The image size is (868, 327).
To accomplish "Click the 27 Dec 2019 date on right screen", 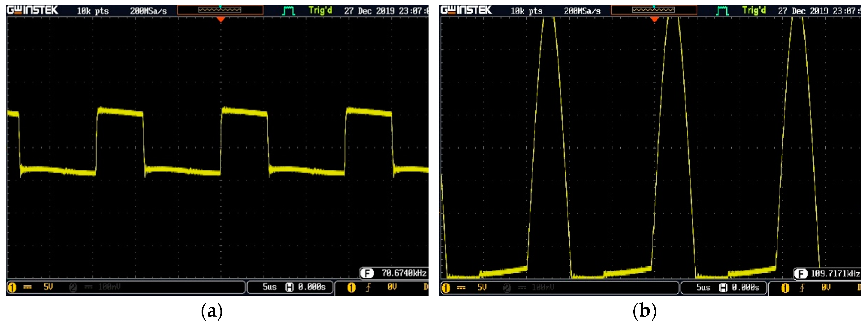I will (x=804, y=11).
